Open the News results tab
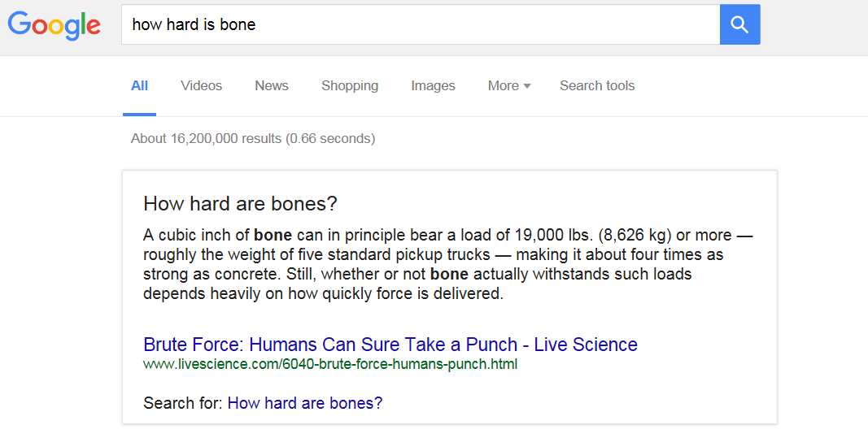Screen dimensions: 868x438 click(x=272, y=86)
